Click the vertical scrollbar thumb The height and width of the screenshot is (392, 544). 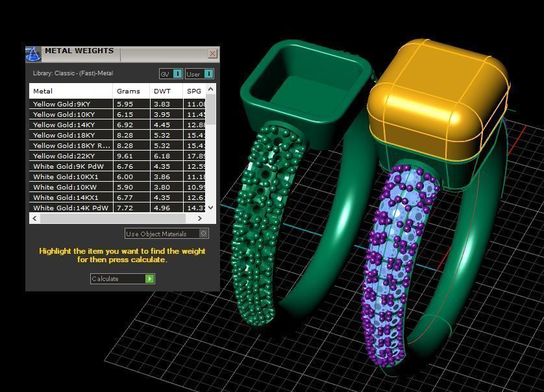tap(210, 109)
